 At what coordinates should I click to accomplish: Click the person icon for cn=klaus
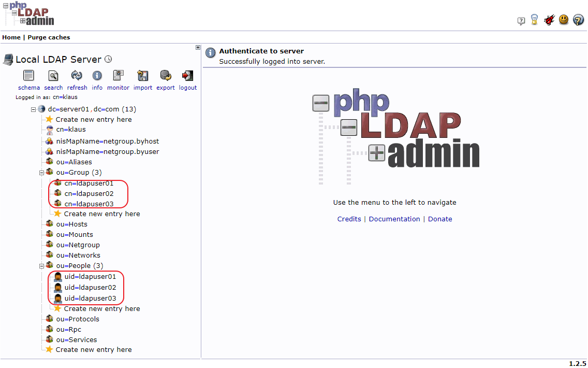(50, 130)
